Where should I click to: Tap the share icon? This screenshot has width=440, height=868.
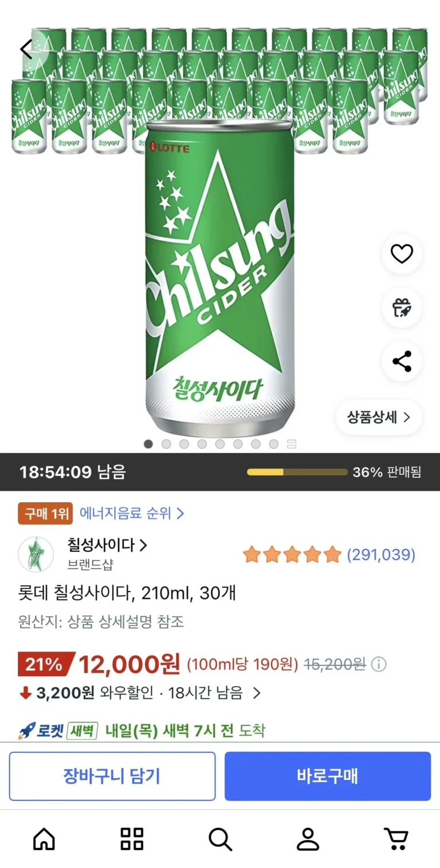[x=402, y=361]
